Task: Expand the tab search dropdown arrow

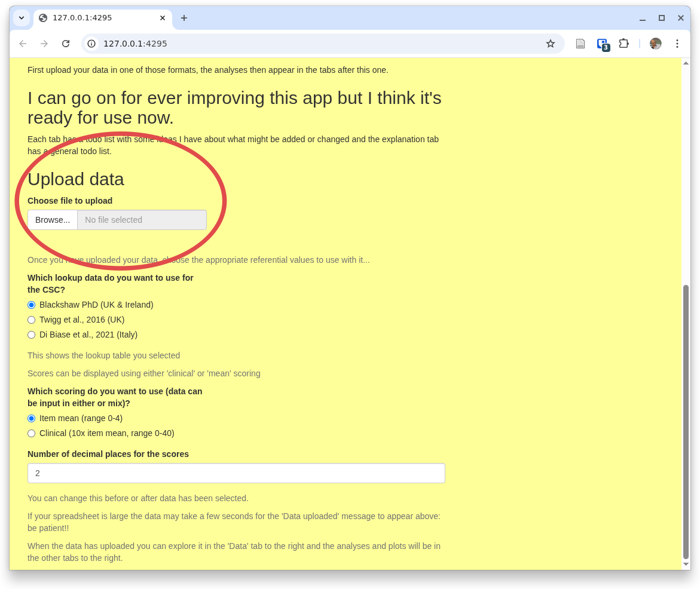Action: [x=22, y=18]
